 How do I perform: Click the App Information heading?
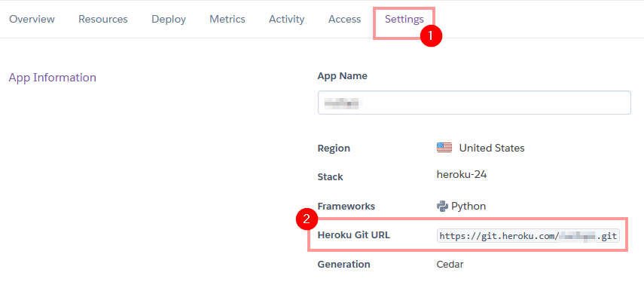[53, 78]
